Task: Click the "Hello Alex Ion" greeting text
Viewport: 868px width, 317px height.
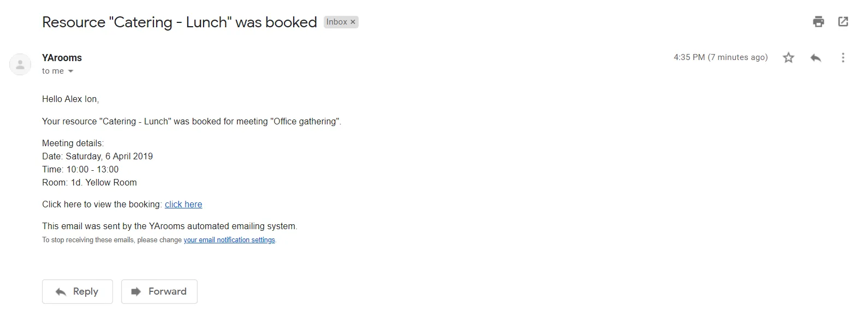Action: pyautogui.click(x=70, y=99)
